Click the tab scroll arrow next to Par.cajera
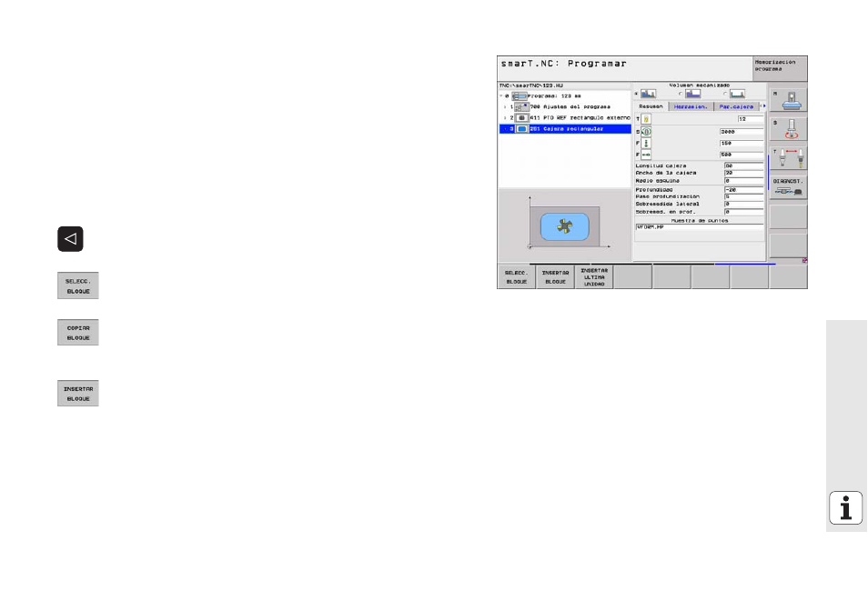Image resolution: width=868 pixels, height=611 pixels. coord(762,106)
